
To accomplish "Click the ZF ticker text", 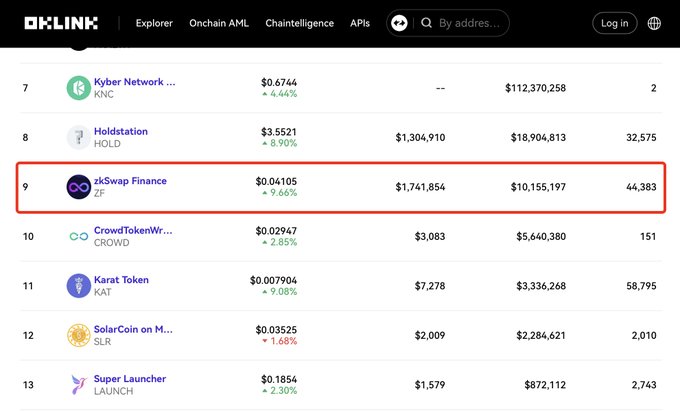I will coord(99,193).
